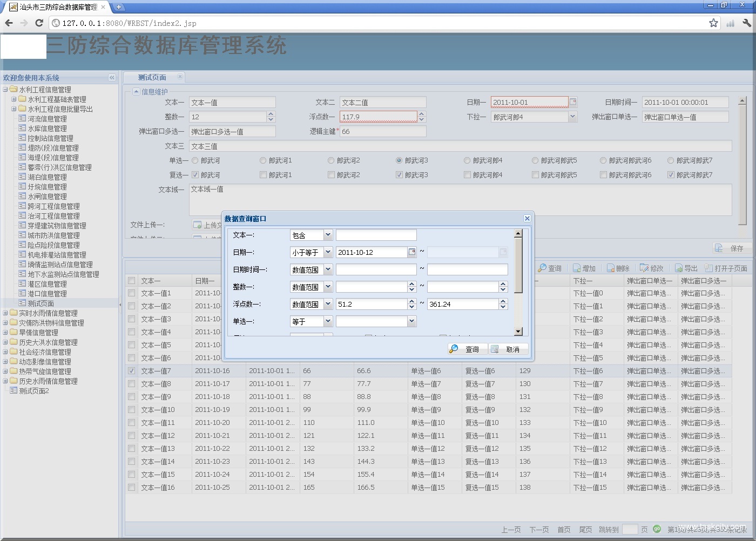756x541 pixels.
Task: Open the 日期一 operator dropdown showing 小于等于
Action: pos(328,252)
